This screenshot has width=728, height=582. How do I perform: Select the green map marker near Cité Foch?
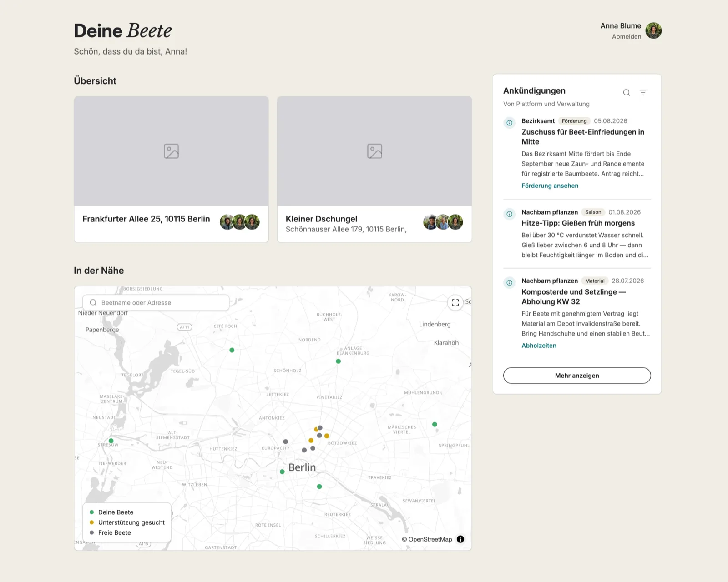[232, 350]
